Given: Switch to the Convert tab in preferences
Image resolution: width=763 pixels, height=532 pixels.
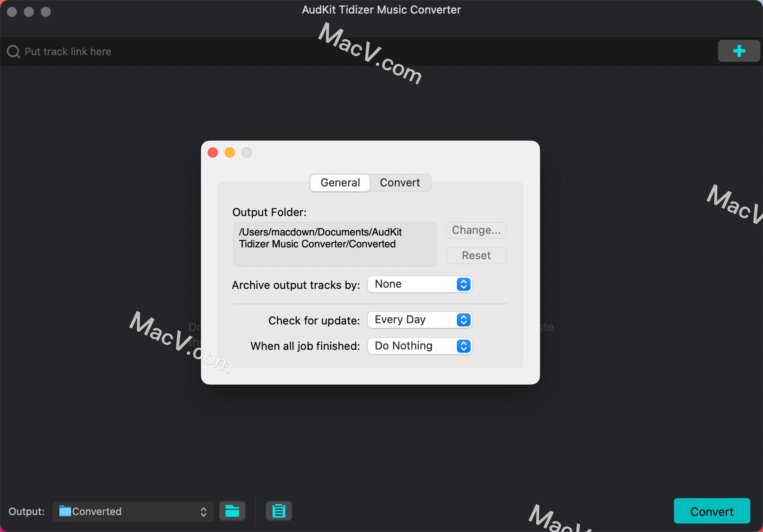Looking at the screenshot, I should point(400,183).
